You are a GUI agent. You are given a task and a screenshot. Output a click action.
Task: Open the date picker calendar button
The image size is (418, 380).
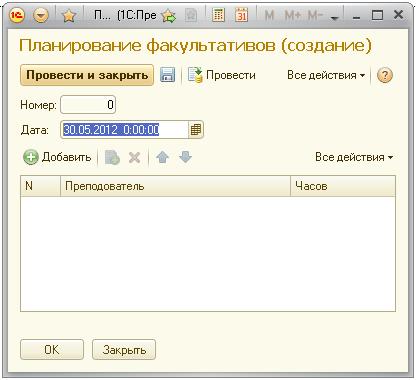[196, 130]
